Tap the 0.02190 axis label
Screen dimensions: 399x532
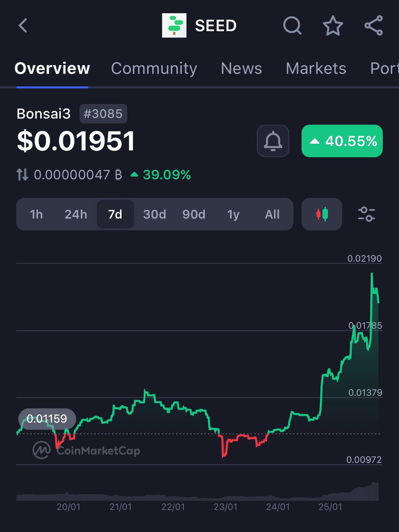(x=365, y=258)
